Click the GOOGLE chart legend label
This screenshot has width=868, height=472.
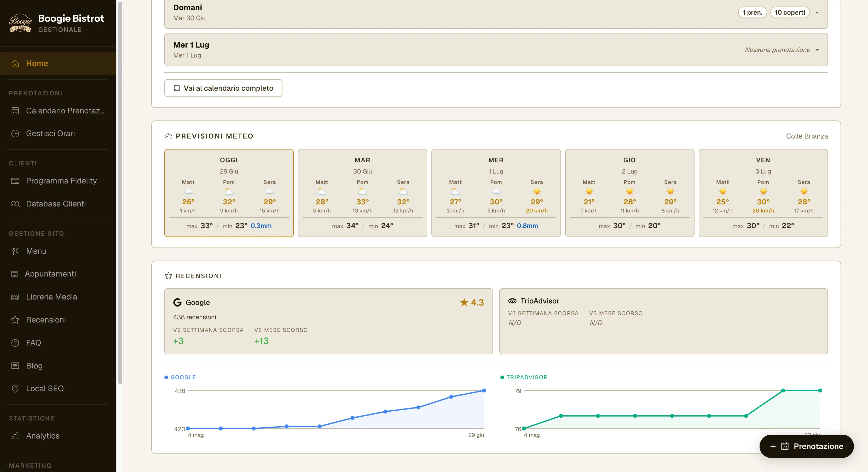click(x=183, y=377)
